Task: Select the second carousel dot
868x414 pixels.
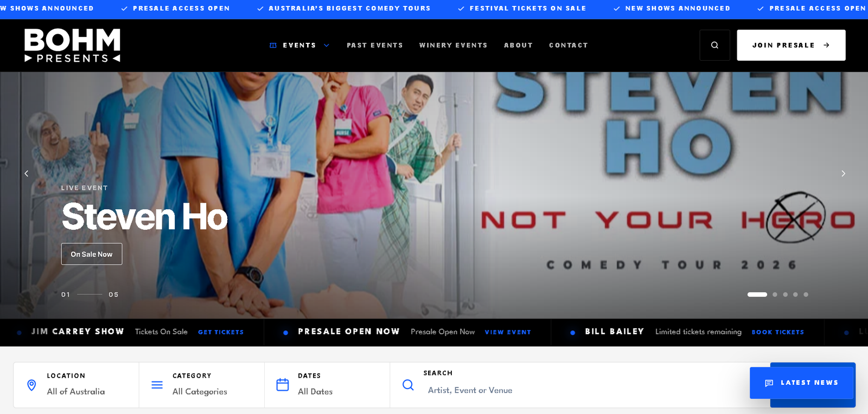Action: pos(775,295)
